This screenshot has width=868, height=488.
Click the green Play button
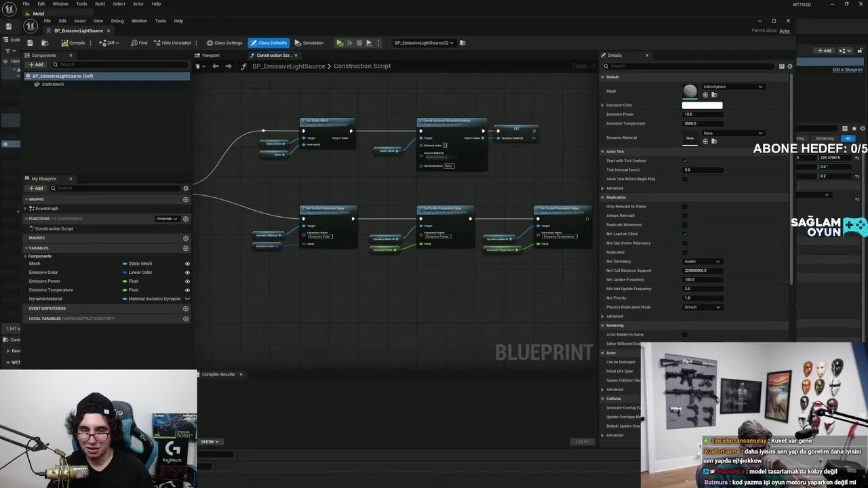click(x=340, y=43)
